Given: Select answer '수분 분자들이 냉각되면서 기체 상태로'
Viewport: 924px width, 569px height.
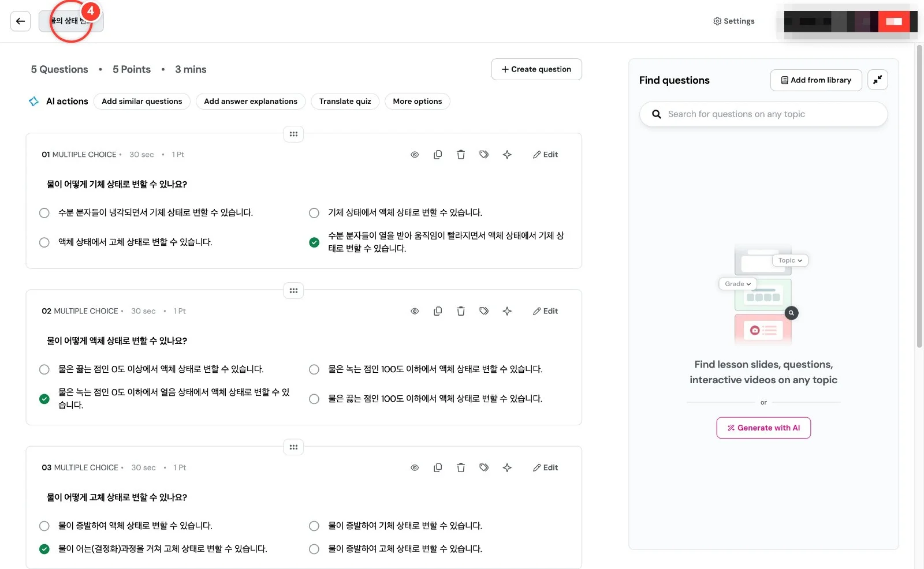Looking at the screenshot, I should 44,213.
